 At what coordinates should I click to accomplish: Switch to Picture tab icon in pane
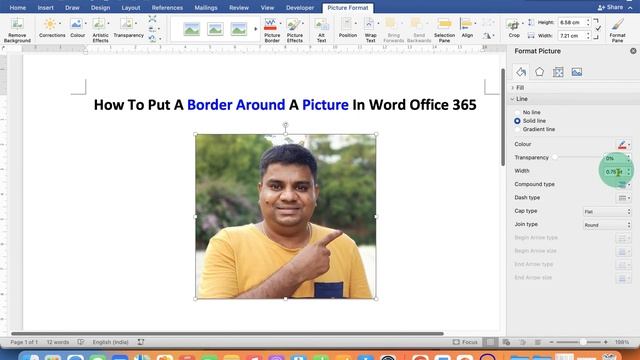577,72
